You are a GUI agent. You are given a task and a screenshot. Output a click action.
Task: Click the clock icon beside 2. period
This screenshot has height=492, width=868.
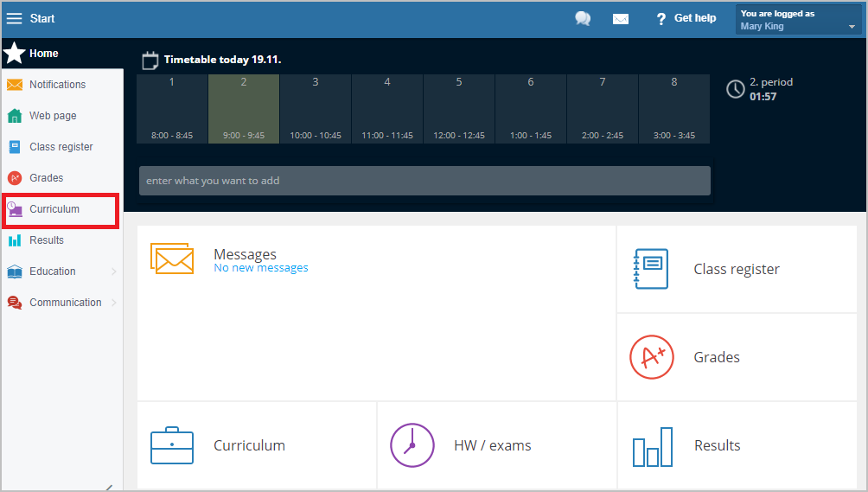[x=735, y=89]
